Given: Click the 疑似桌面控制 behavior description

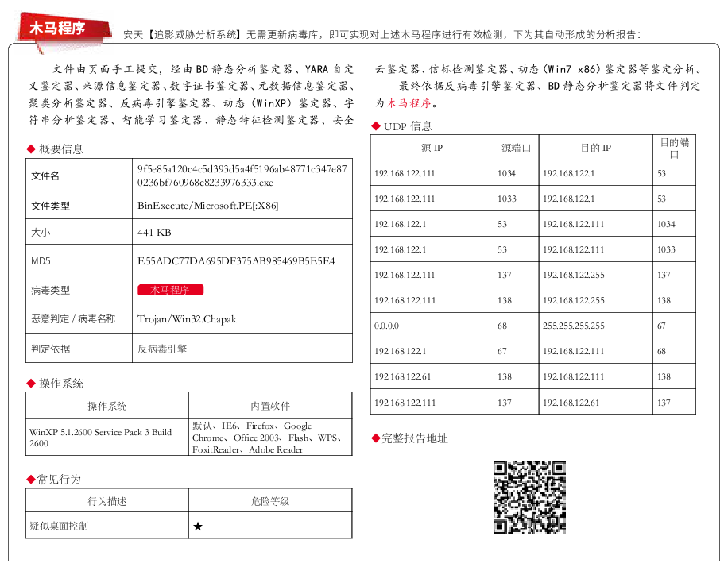Looking at the screenshot, I should (x=59, y=527).
